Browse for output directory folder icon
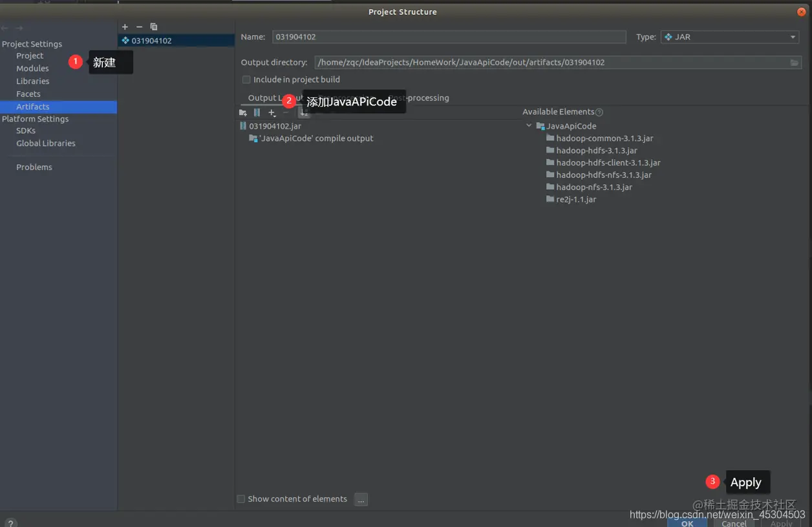Image resolution: width=812 pixels, height=527 pixels. [x=795, y=63]
